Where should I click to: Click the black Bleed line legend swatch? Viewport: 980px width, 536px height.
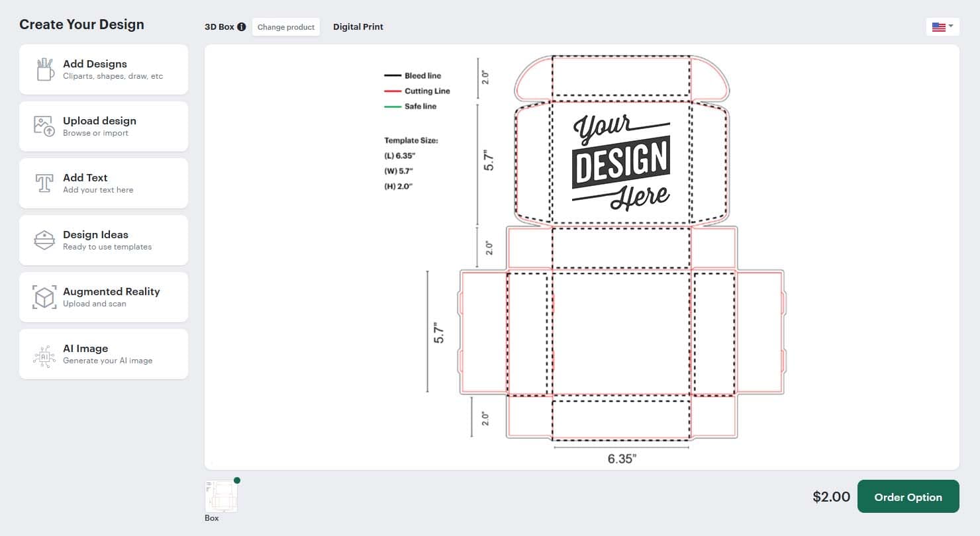(393, 76)
